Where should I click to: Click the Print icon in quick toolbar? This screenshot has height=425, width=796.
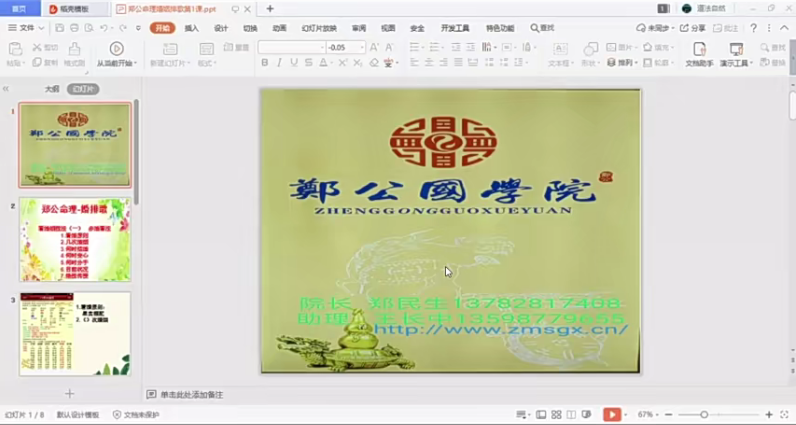[x=74, y=28]
